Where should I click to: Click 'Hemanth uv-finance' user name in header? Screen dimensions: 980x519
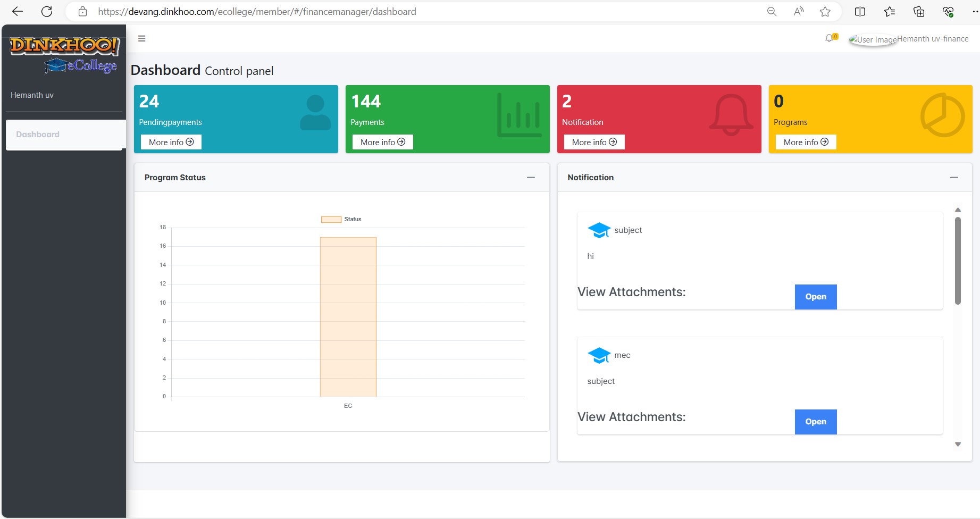(x=933, y=39)
